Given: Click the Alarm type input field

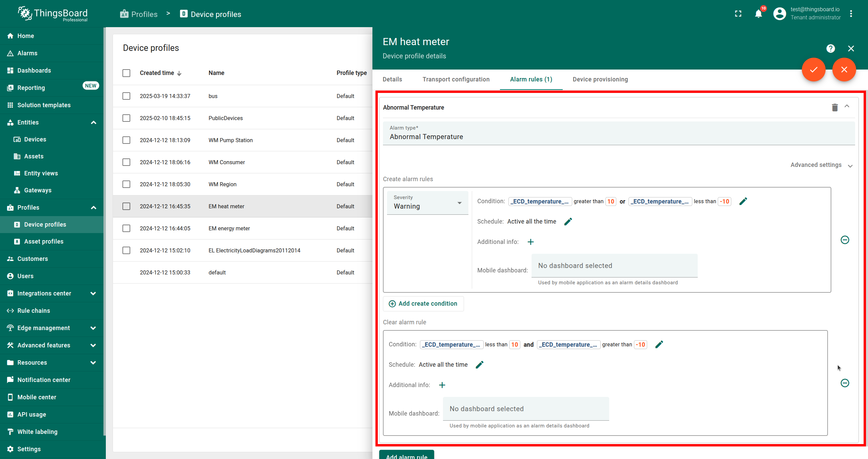Looking at the screenshot, I should tap(618, 137).
